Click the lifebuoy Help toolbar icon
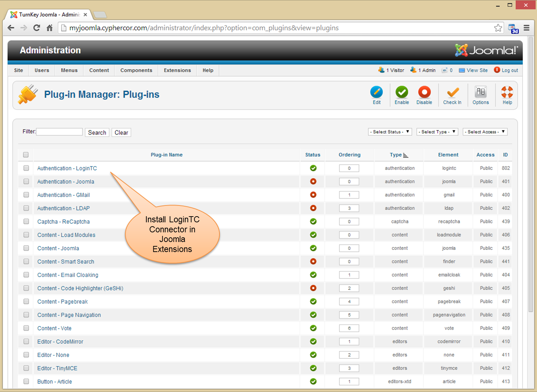Viewport: 537px width, 392px height. [507, 93]
